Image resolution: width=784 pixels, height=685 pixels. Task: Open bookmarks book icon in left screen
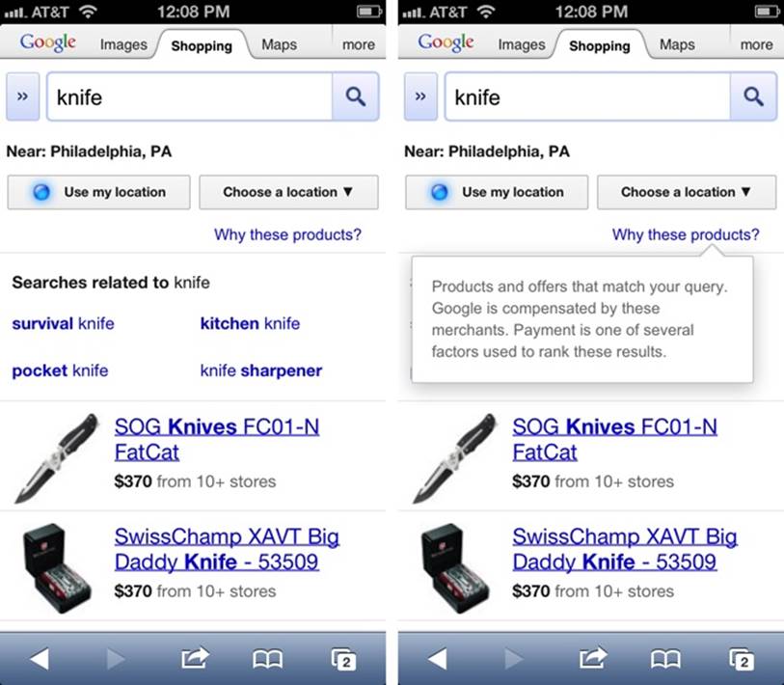267,659
